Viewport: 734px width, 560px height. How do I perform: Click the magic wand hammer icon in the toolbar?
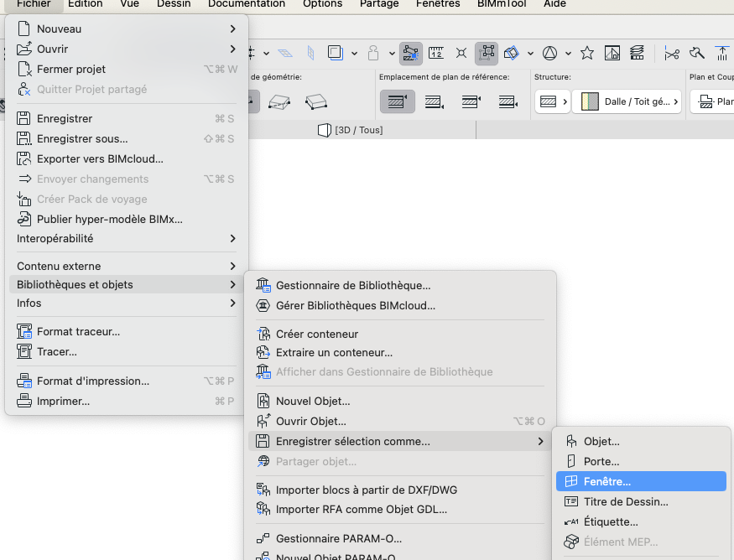696,53
